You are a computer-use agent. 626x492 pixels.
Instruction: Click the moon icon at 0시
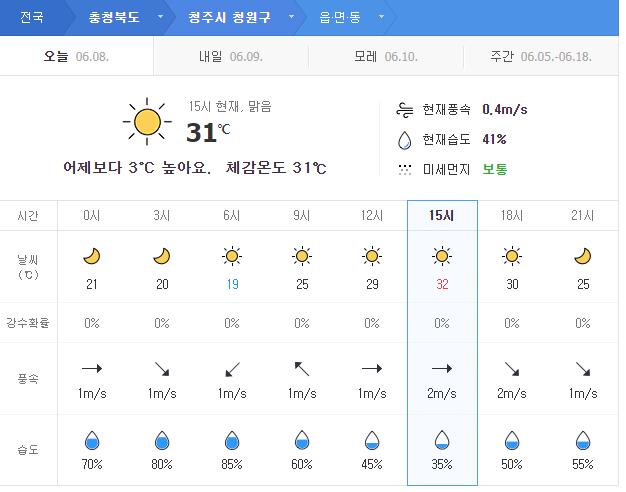[x=92, y=256]
